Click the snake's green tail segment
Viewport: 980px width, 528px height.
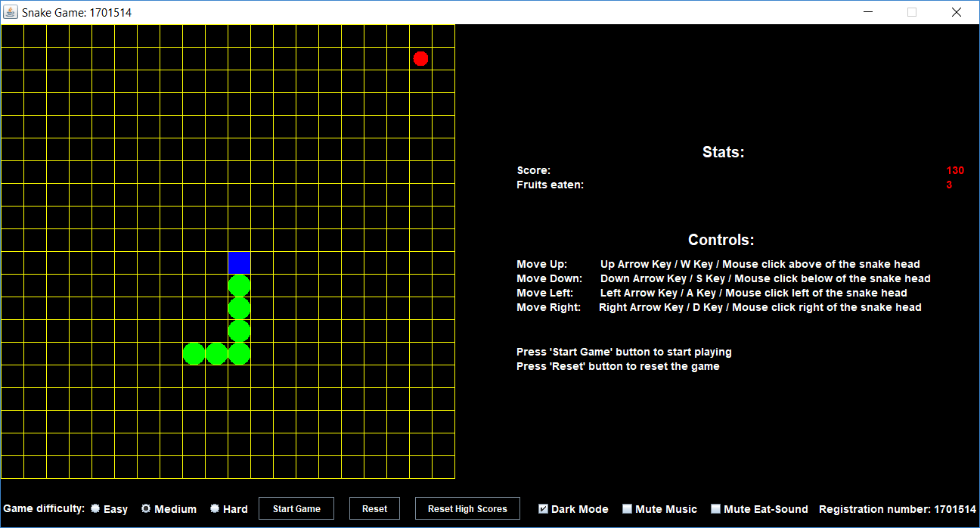tap(194, 353)
